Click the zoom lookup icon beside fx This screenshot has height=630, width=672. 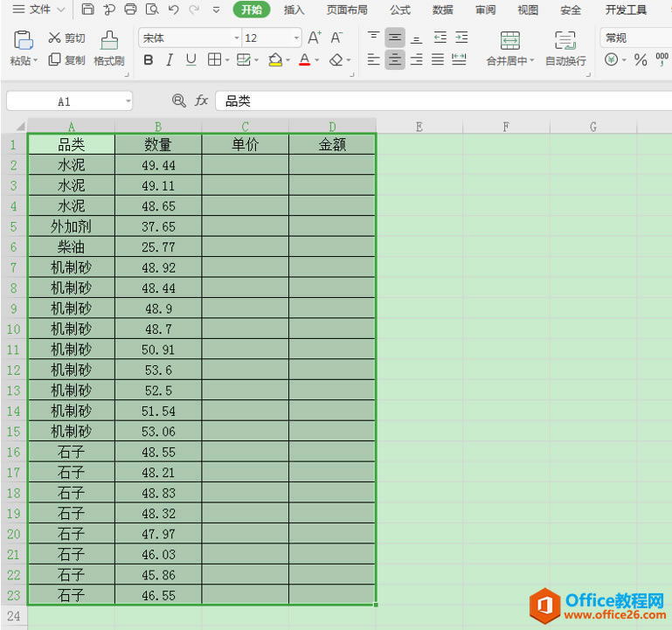tap(179, 100)
